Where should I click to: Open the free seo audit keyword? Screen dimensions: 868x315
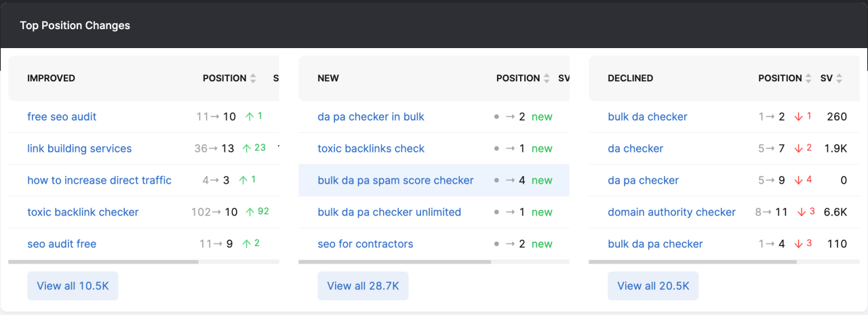click(x=62, y=117)
